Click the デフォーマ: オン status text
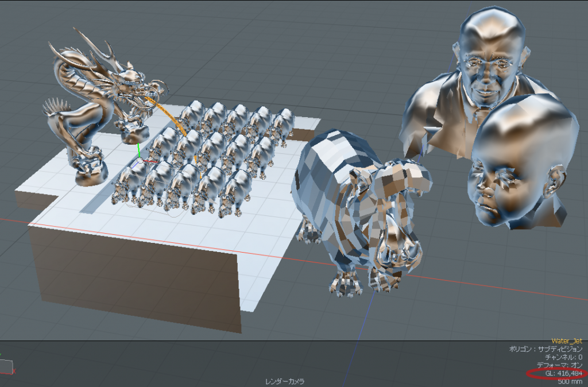 tap(559, 365)
